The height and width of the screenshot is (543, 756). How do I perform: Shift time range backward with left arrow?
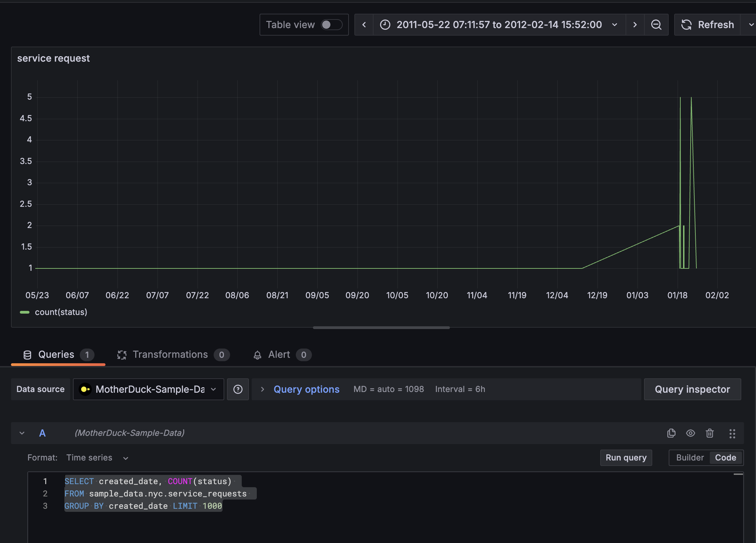[364, 25]
